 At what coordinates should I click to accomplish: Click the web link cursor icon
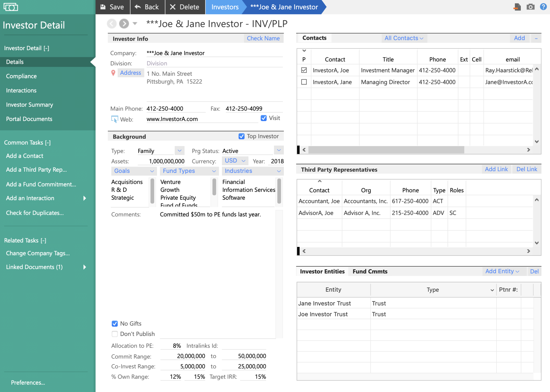click(114, 119)
